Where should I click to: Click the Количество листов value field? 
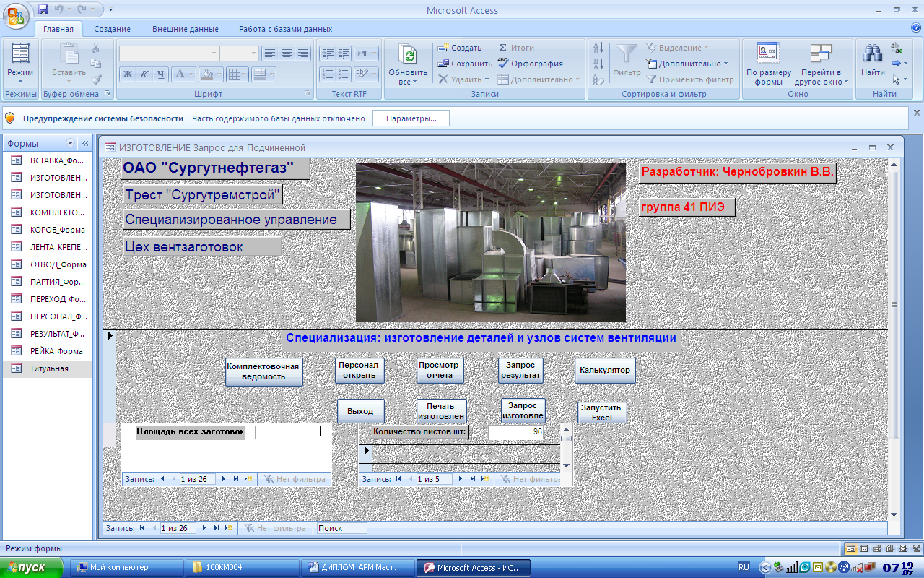pos(516,432)
